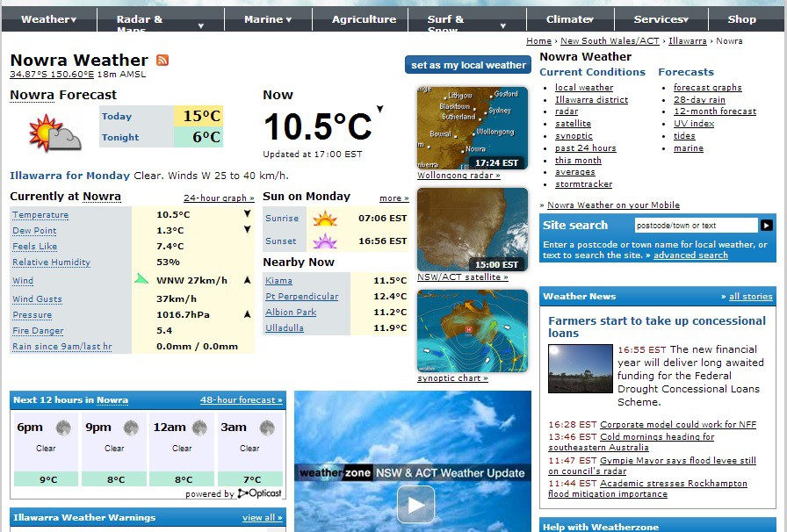Click the dew point falling trend arrow

pyautogui.click(x=248, y=229)
